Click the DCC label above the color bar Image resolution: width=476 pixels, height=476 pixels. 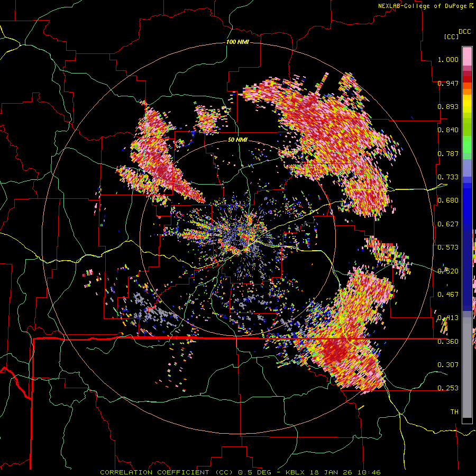(465, 32)
